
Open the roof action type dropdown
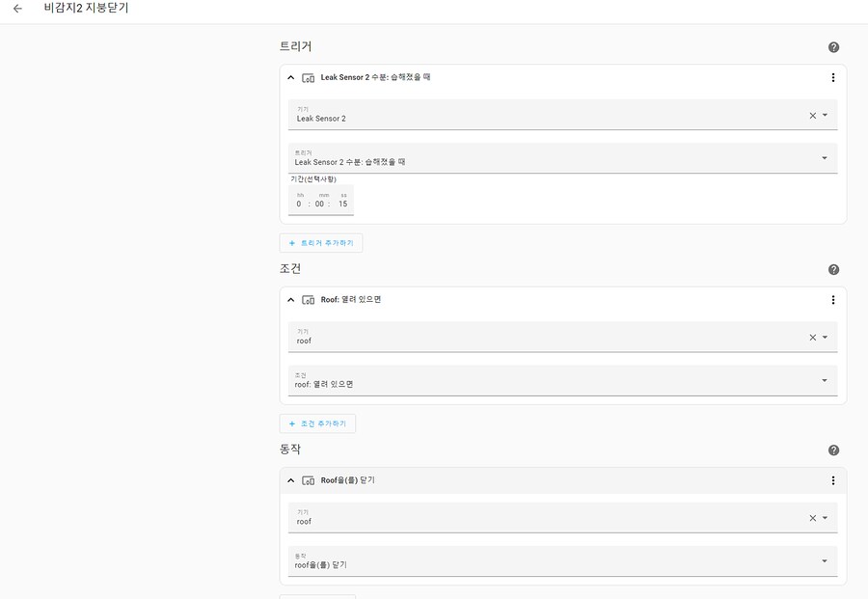tap(825, 560)
